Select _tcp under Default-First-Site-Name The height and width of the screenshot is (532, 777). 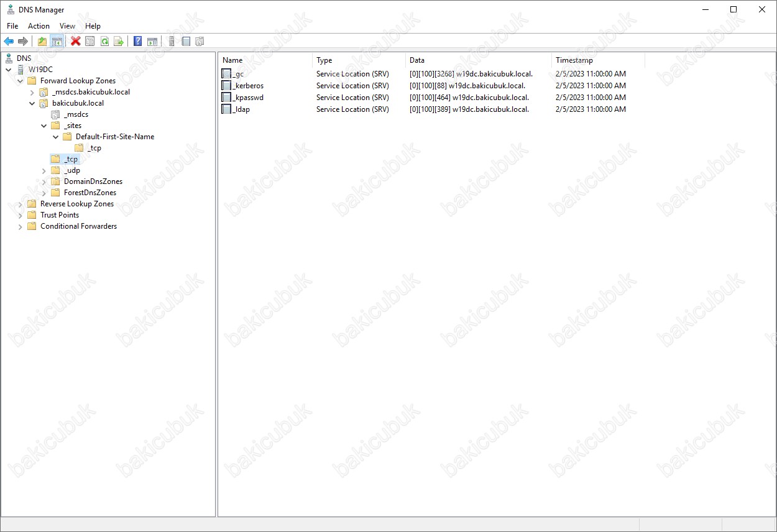pos(94,148)
